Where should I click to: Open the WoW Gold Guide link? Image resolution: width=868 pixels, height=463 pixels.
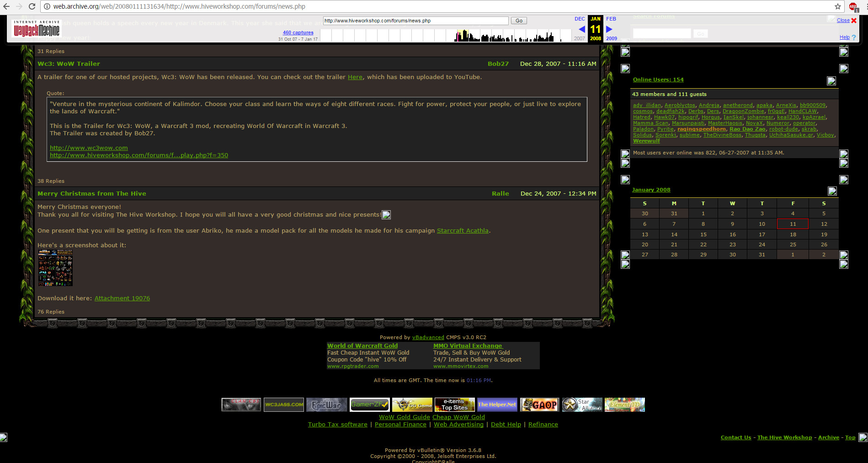(x=405, y=417)
